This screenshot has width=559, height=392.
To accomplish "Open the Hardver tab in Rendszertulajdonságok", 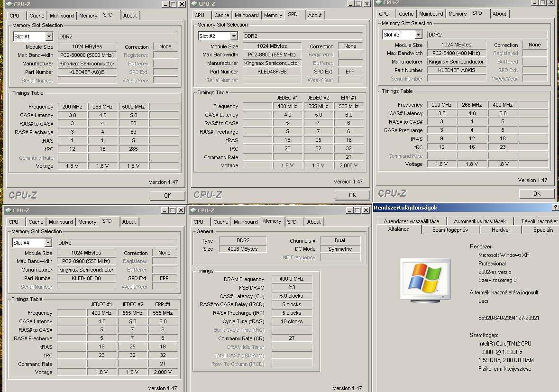I will click(501, 230).
